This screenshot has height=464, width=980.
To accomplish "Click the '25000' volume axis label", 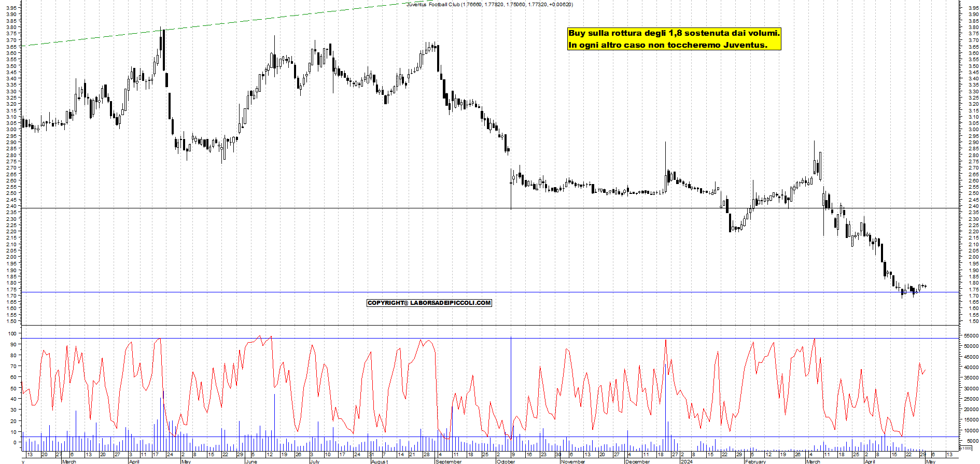I will tap(971, 399).
